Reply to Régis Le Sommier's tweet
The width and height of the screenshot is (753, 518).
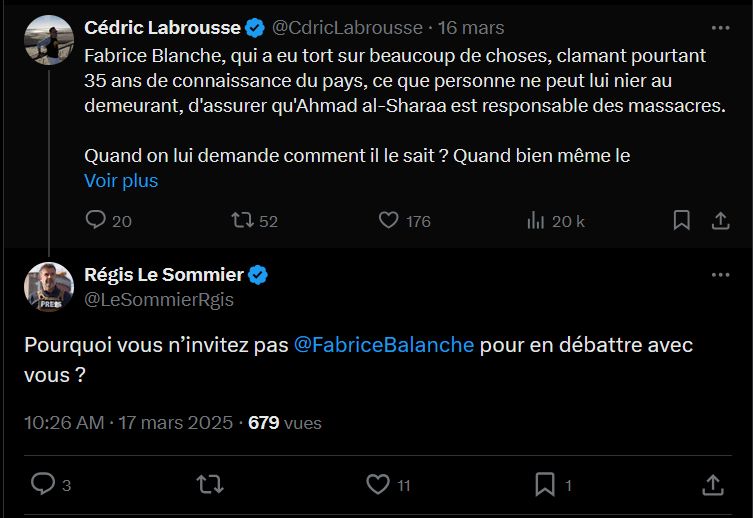tap(42, 484)
